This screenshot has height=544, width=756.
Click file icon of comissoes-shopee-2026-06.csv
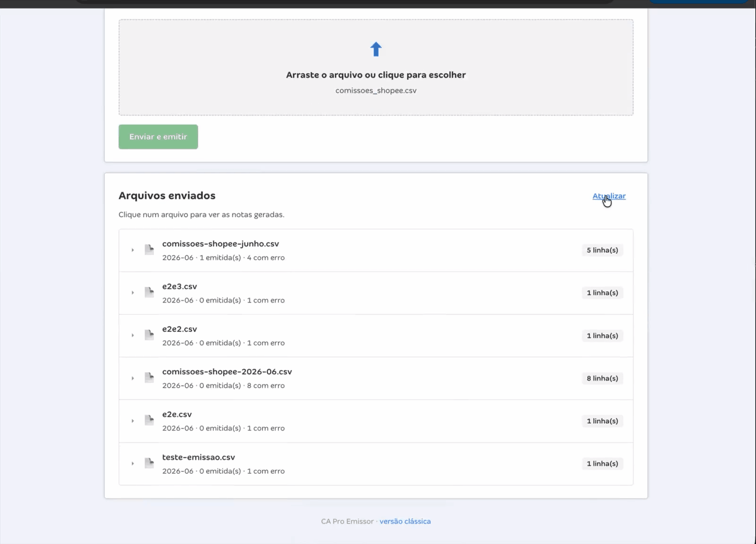pos(149,378)
